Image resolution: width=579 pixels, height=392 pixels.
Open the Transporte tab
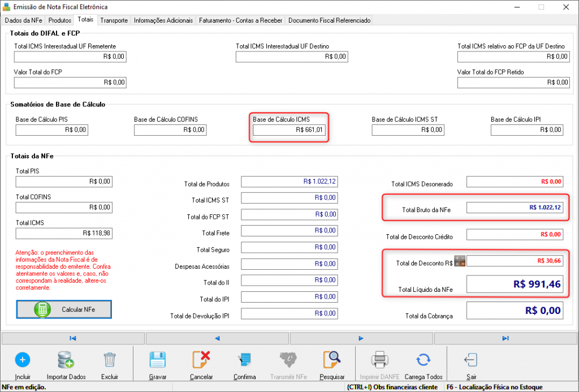click(114, 20)
